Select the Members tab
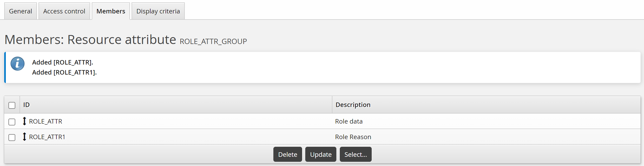This screenshot has height=166, width=644. tap(111, 11)
